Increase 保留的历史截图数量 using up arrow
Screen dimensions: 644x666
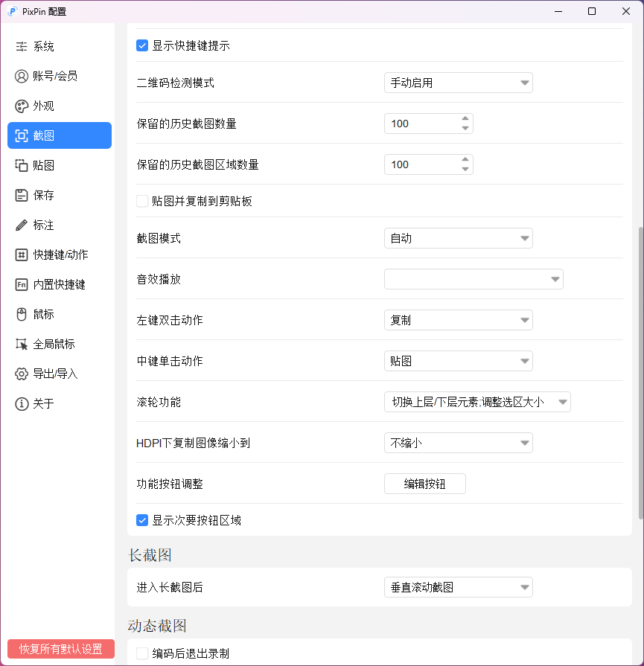pos(465,118)
